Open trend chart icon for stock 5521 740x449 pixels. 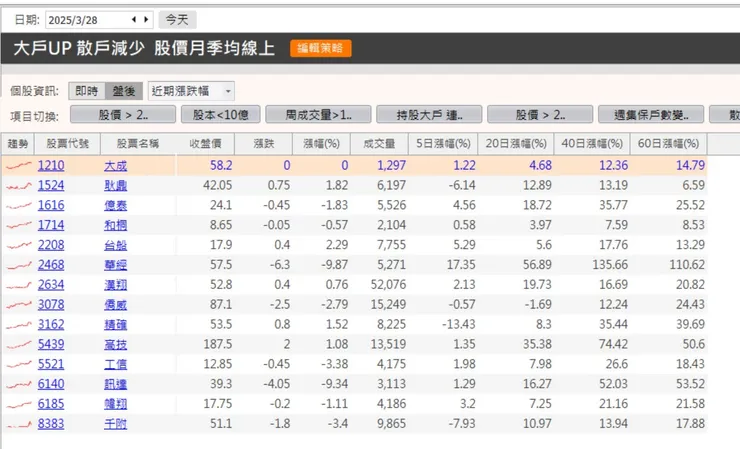point(19,364)
